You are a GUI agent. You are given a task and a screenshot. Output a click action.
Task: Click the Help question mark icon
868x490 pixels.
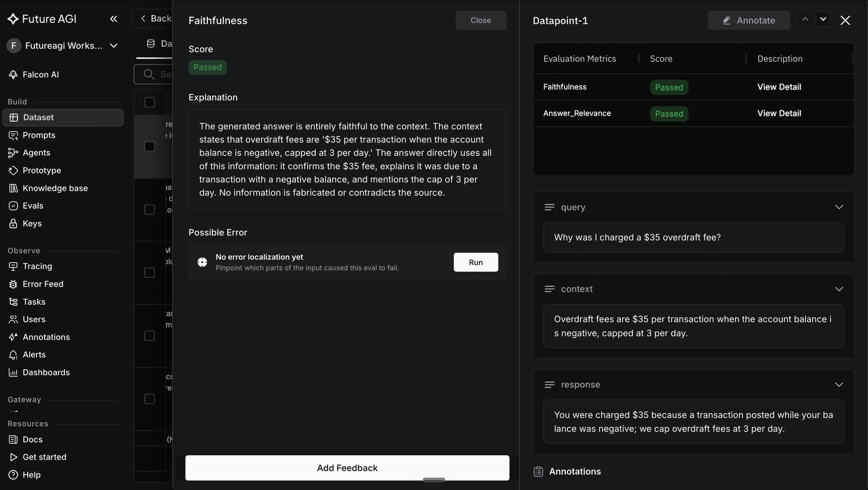13,475
